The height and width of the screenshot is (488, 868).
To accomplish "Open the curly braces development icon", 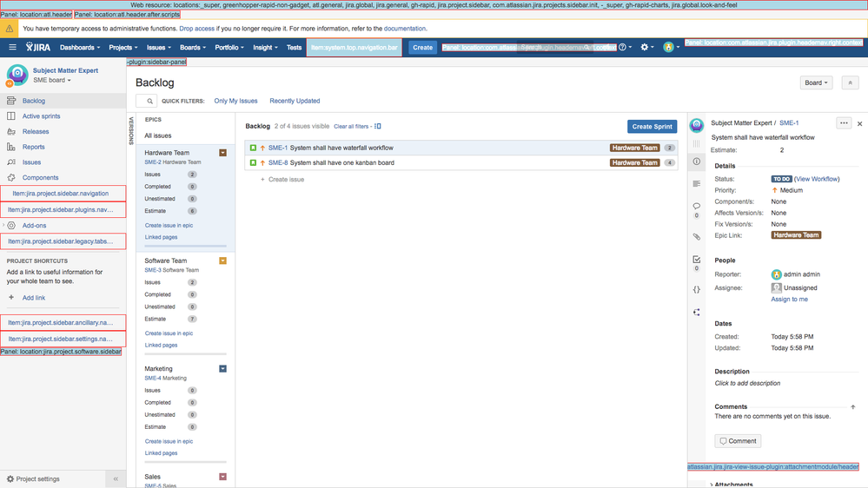I will [696, 289].
